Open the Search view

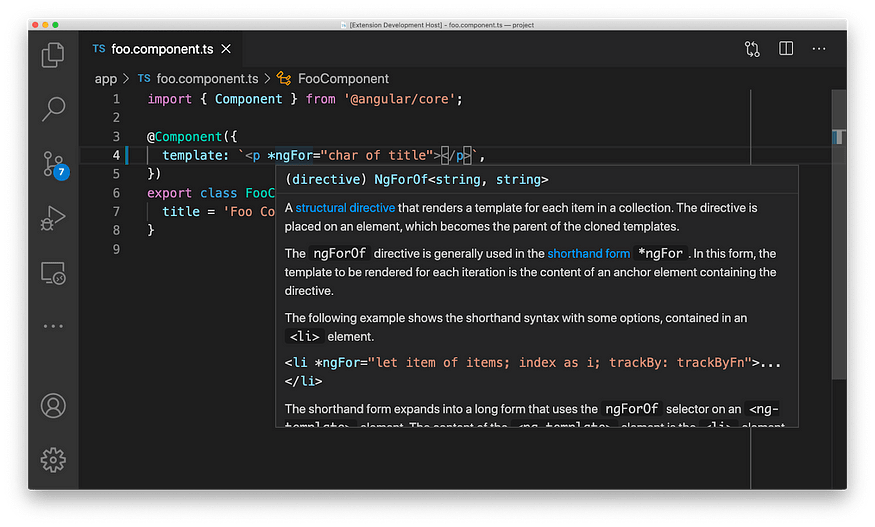53,109
